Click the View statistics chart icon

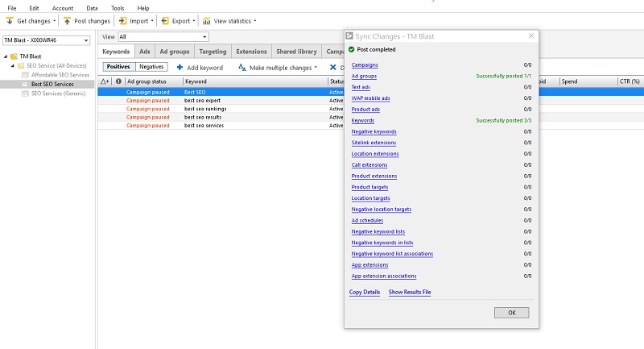point(207,21)
